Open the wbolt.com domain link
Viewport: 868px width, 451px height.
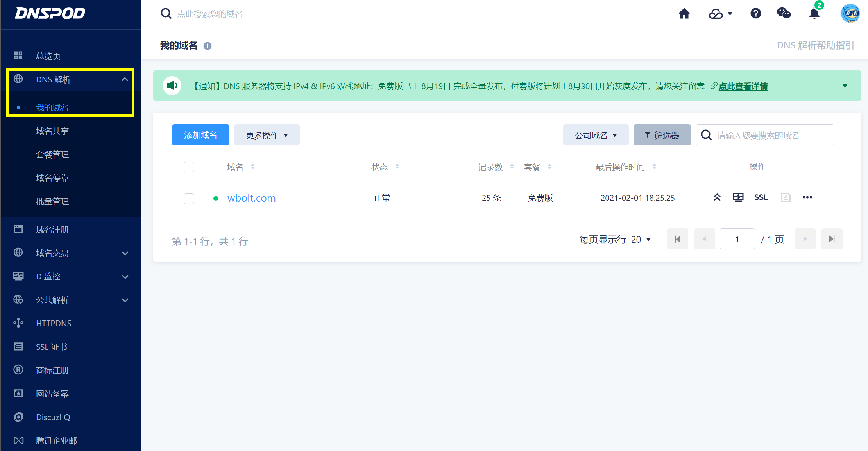(251, 198)
